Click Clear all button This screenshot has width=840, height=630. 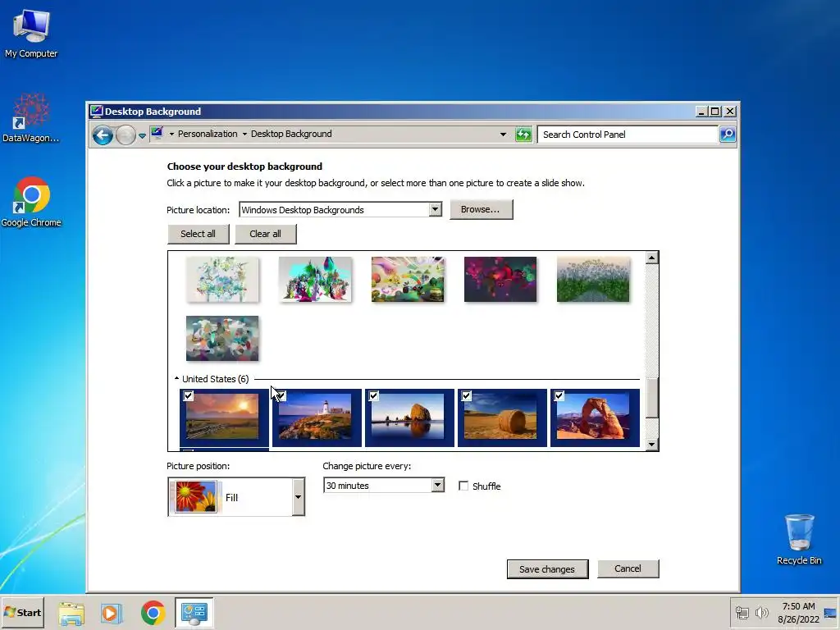[x=265, y=234]
